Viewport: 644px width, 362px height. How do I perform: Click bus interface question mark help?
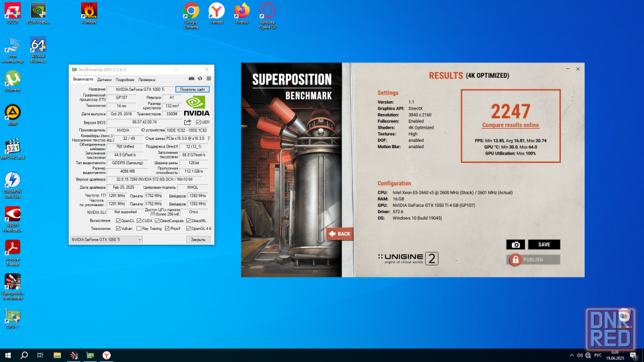pyautogui.click(x=209, y=138)
